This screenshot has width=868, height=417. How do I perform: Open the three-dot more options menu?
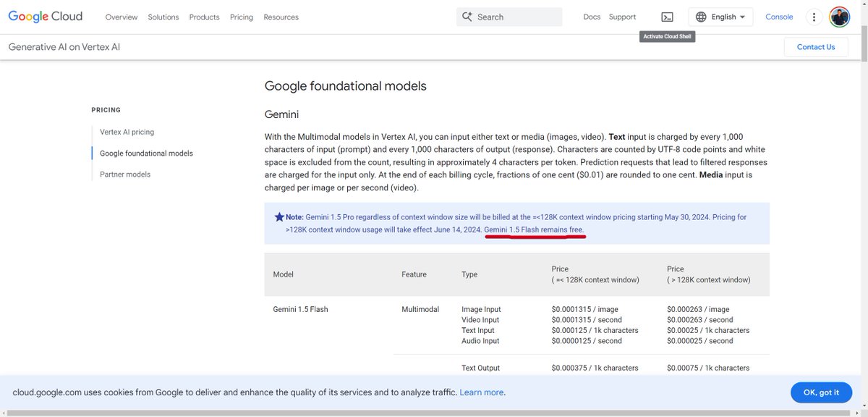click(814, 17)
